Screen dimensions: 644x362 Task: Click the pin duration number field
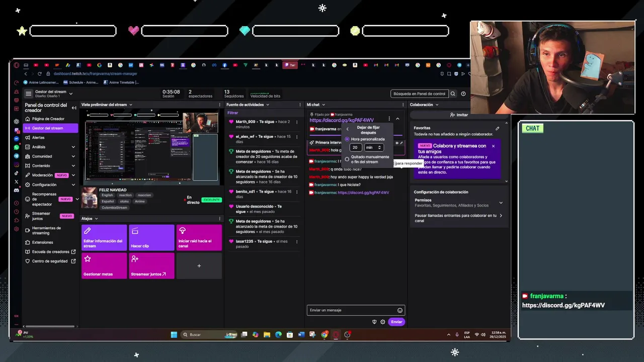pos(355,147)
